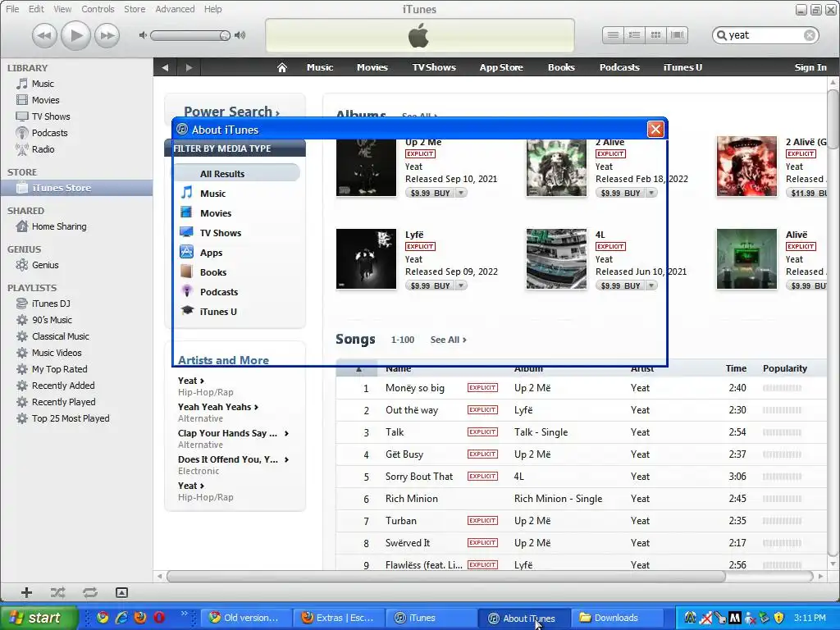Open the View menu
The image size is (840, 630).
[x=62, y=9]
